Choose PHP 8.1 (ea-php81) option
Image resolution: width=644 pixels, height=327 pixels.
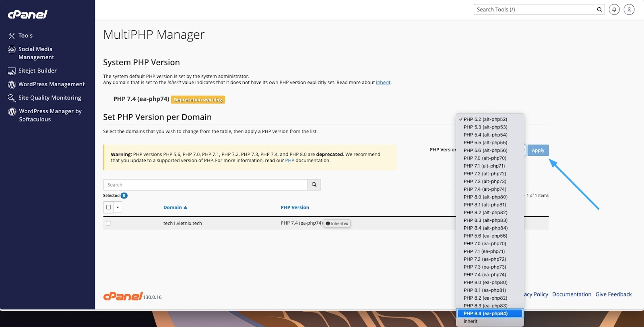pyautogui.click(x=490, y=290)
